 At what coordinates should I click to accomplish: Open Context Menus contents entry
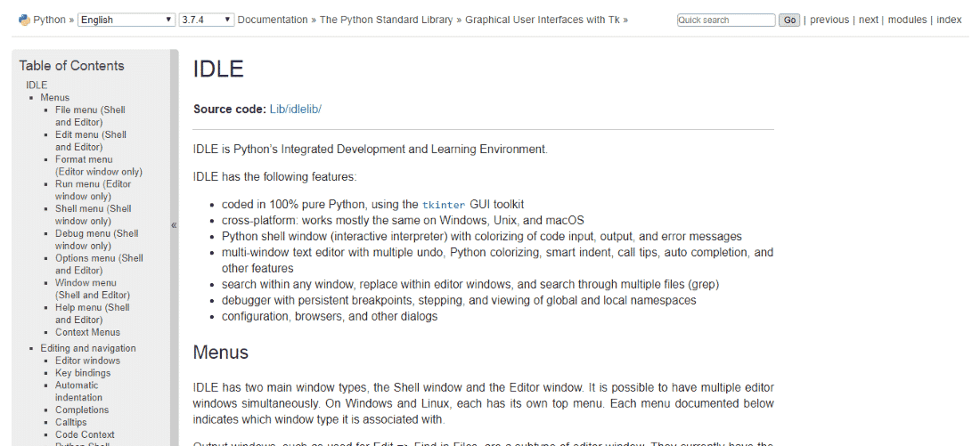click(87, 332)
